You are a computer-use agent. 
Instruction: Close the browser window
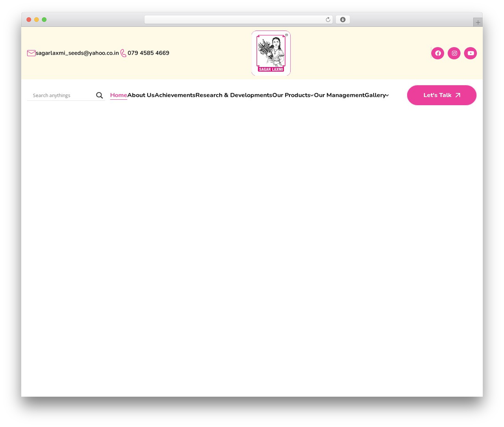tap(29, 20)
